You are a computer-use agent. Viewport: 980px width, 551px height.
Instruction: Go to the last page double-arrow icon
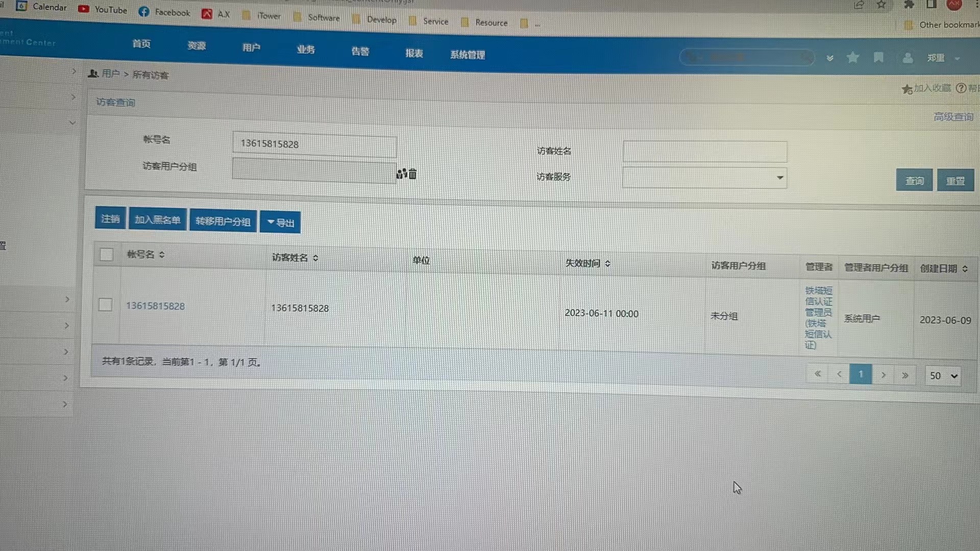pyautogui.click(x=905, y=375)
